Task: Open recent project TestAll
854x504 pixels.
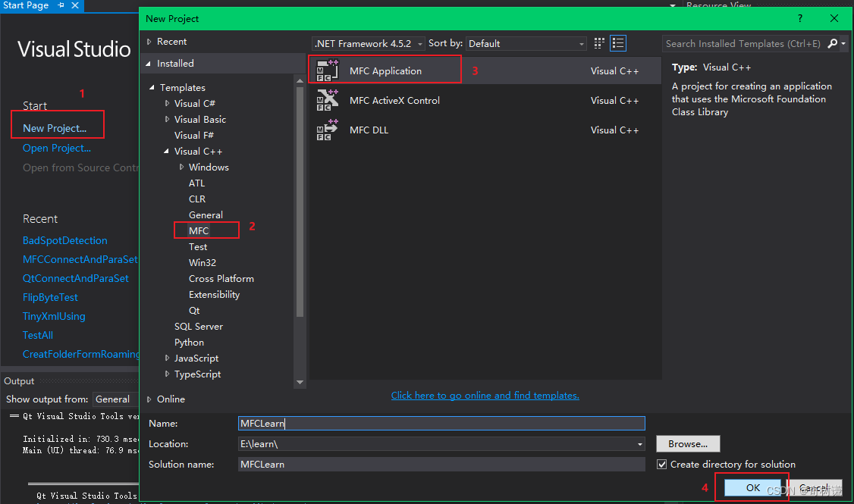Action: click(x=38, y=335)
